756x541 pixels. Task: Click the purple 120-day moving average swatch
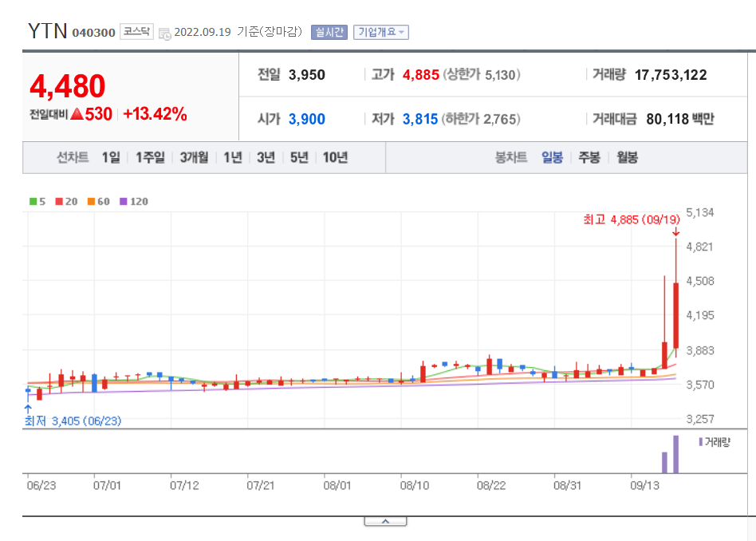point(124,201)
